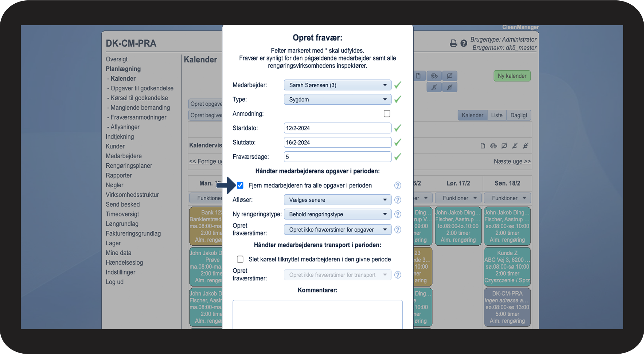This screenshot has height=354, width=644.
Task: Open the help question mark icon in header
Action: click(x=464, y=43)
